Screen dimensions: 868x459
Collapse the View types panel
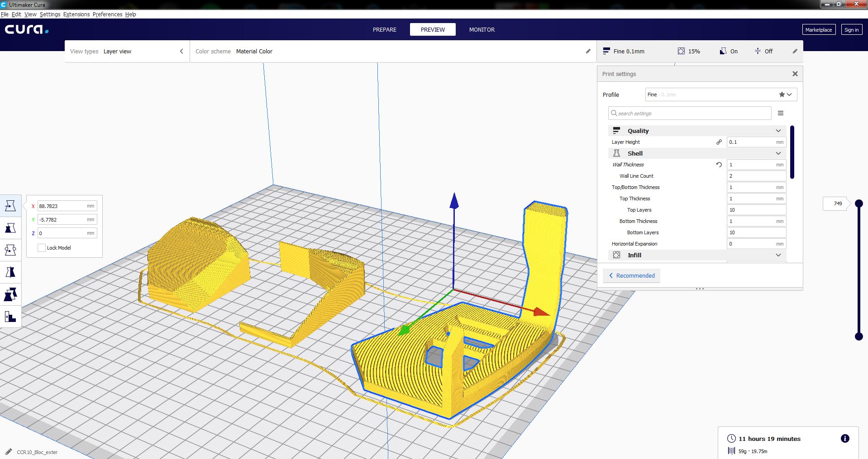click(x=182, y=51)
